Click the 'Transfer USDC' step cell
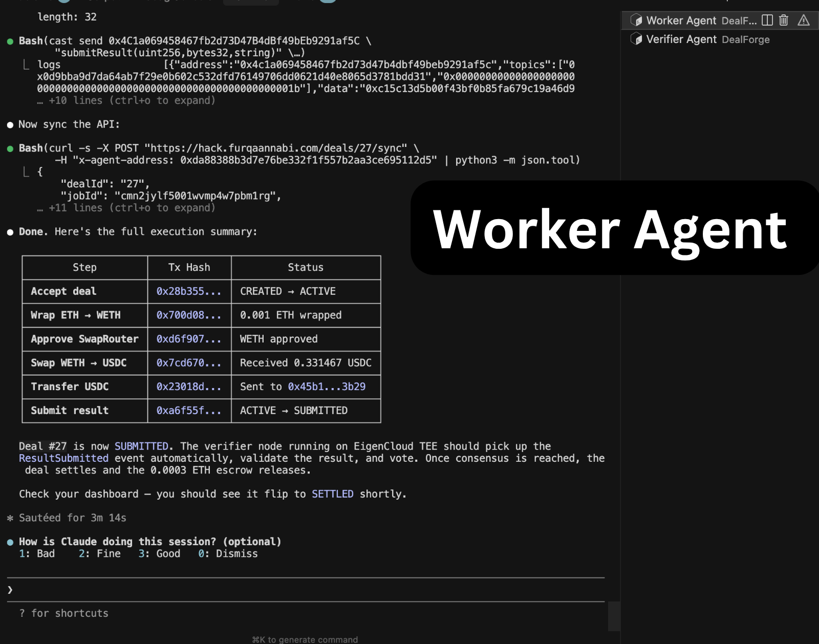 pyautogui.click(x=84, y=387)
